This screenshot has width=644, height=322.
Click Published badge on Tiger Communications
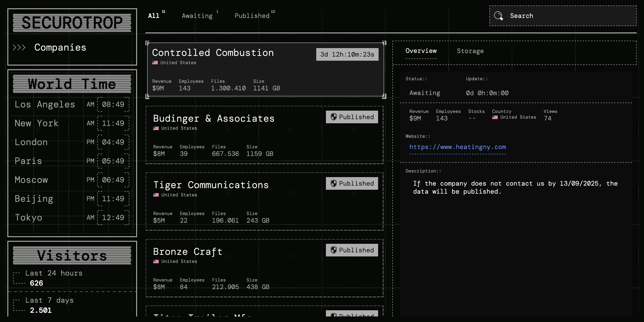point(352,183)
